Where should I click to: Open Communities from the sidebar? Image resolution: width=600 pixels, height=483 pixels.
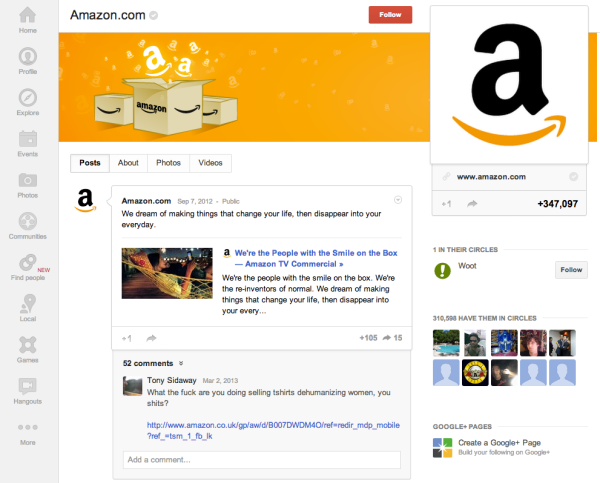click(28, 221)
